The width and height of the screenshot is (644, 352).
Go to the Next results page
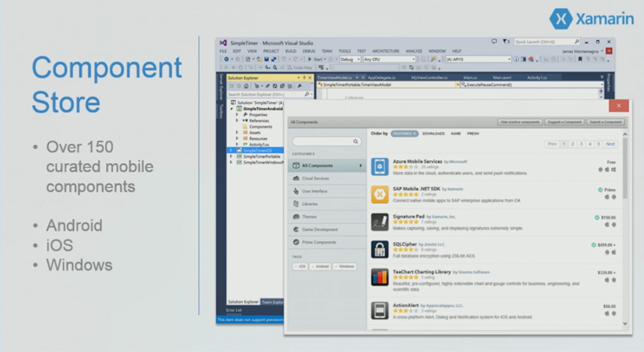coord(610,144)
